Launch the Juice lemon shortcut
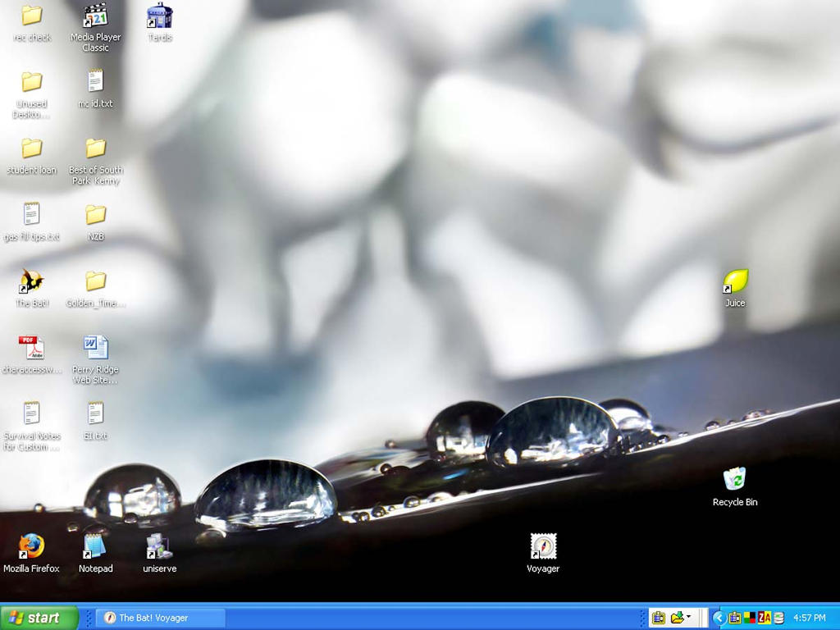The width and height of the screenshot is (840, 630). 735,288
